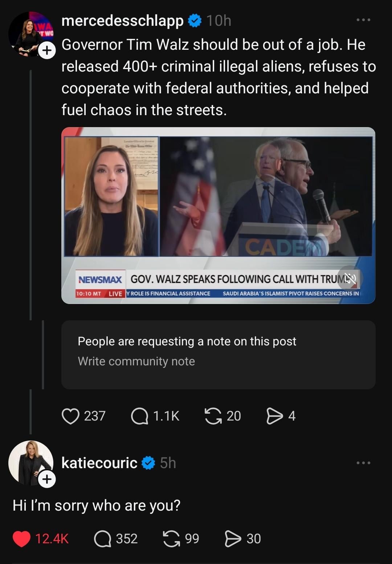Follow mercedesschlapp with plus button
The image size is (392, 564).
click(47, 50)
